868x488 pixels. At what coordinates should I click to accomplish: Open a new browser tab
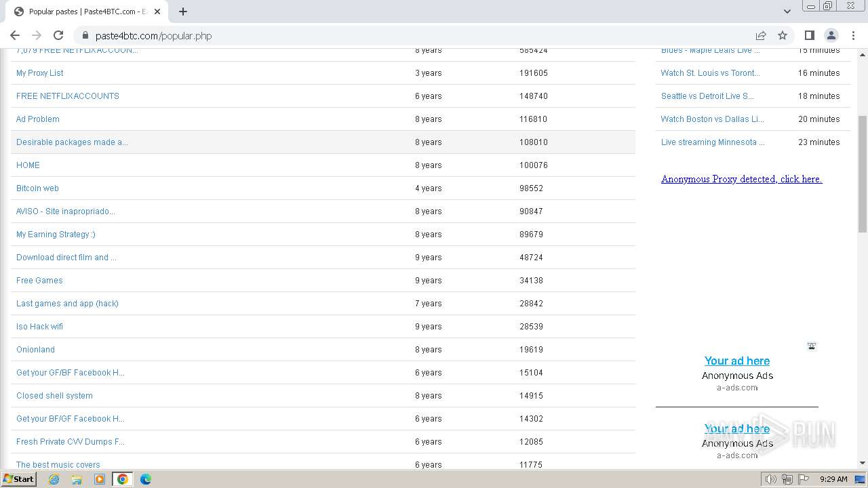(183, 12)
